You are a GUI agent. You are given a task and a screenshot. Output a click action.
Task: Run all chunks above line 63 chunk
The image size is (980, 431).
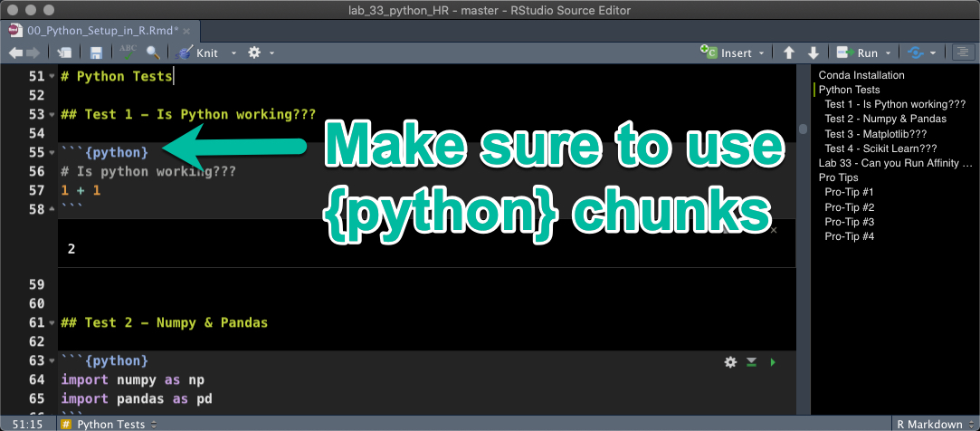(751, 361)
